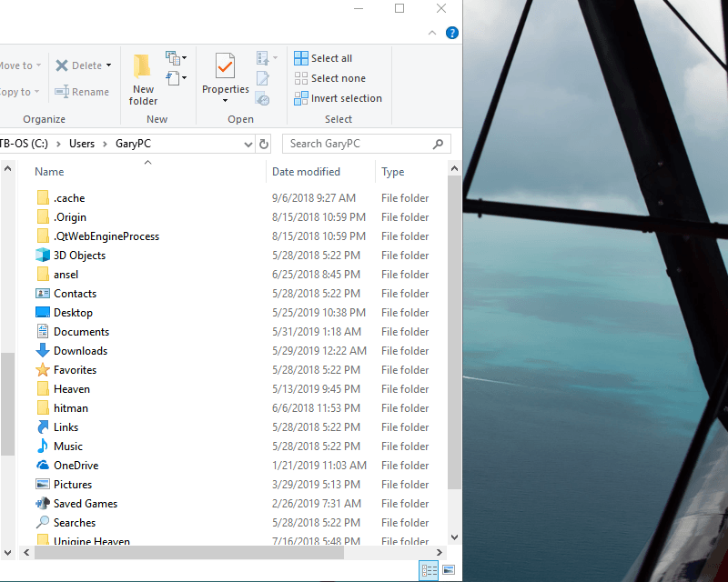This screenshot has width=728, height=582.
Task: Expand the Delete options dropdown
Action: click(110, 65)
